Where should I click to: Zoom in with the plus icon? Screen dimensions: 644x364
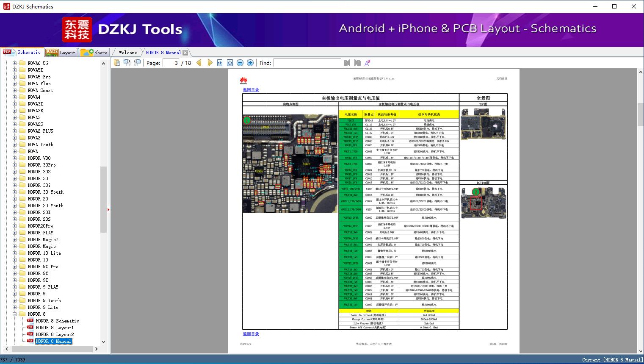point(250,63)
